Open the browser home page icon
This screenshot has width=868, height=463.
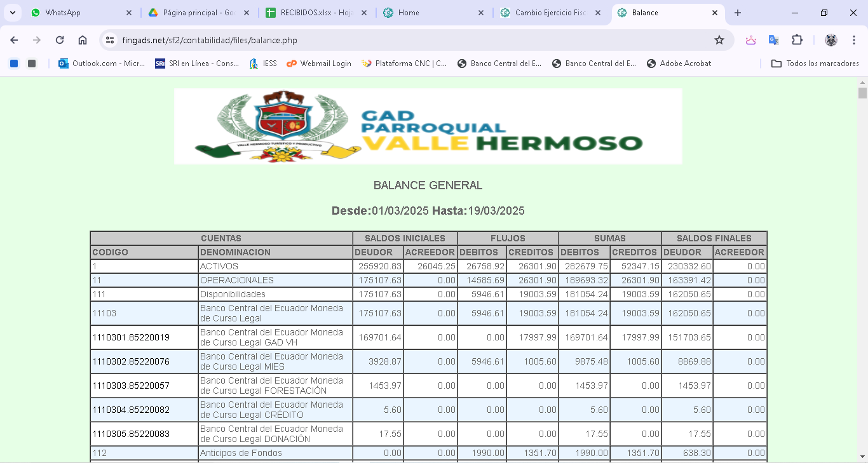point(83,40)
